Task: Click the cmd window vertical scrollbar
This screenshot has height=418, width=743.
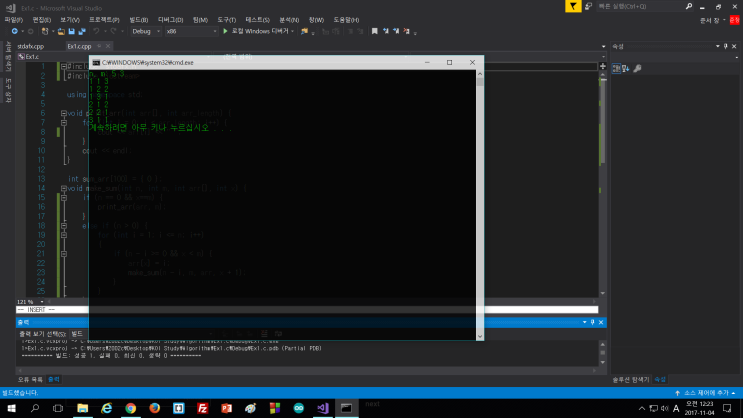Action: 480,205
